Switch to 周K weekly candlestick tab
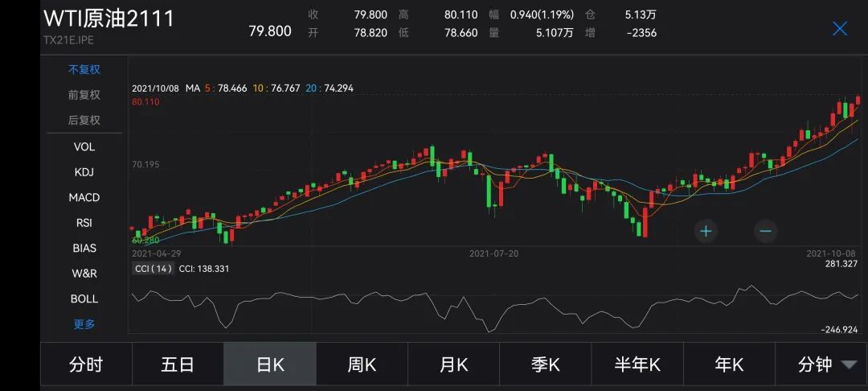Viewport: 868px width, 391px height. tap(362, 364)
